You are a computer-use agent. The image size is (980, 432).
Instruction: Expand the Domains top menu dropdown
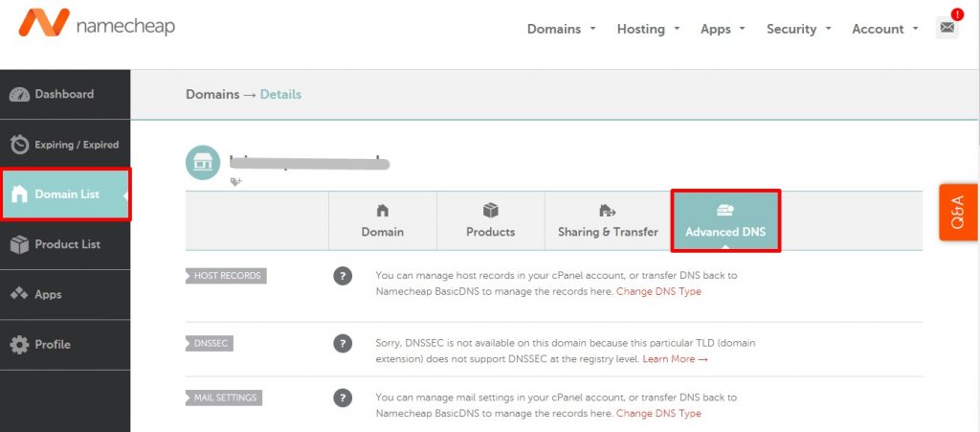(561, 29)
